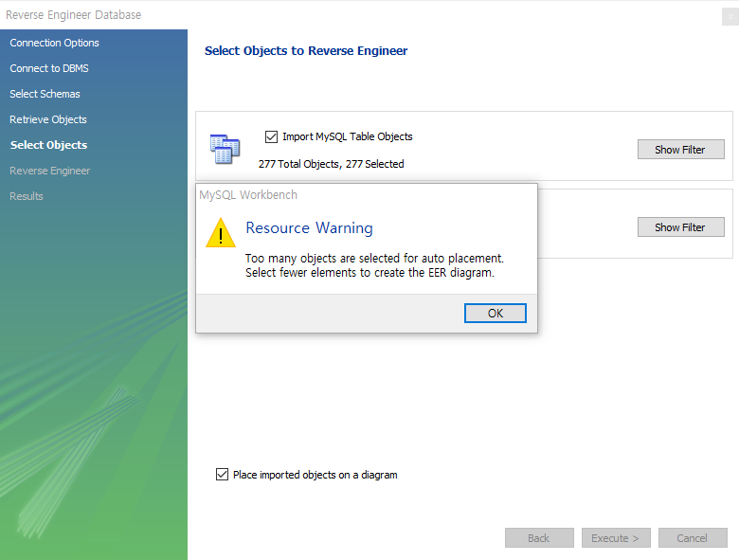Screen dimensions: 739x560
Task: Click the '277 Total Objects, 277 Selected' text
Action: click(331, 164)
